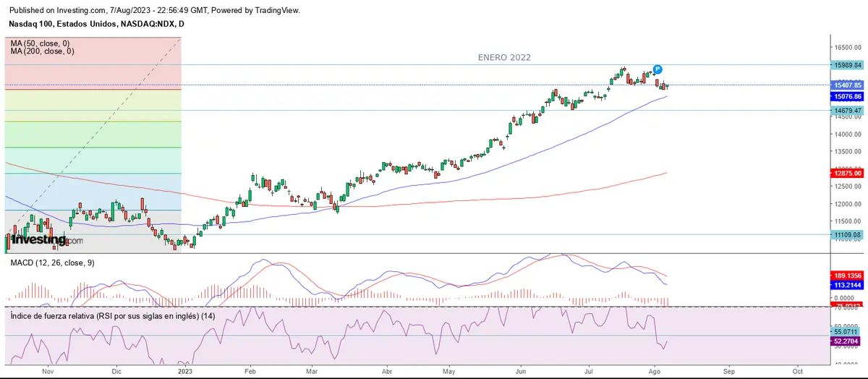Click the 14679.47 horizontal level label
The height and width of the screenshot is (379, 868).
coord(847,111)
